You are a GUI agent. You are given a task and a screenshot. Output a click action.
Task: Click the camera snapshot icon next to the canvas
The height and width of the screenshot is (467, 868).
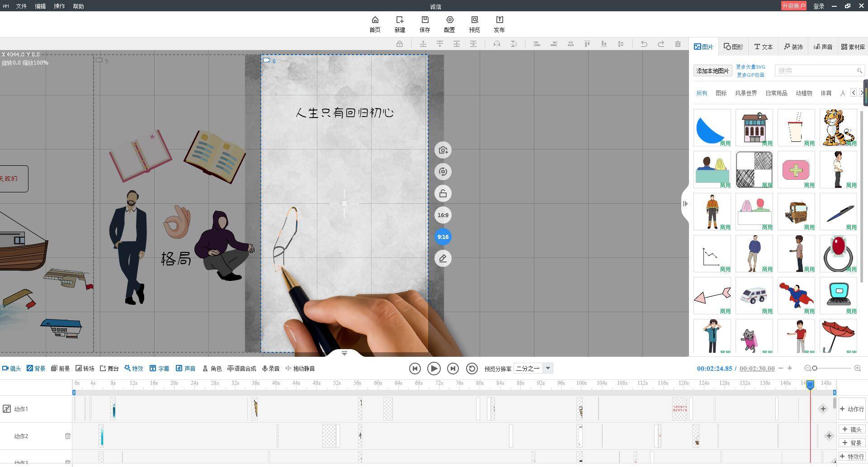443,150
